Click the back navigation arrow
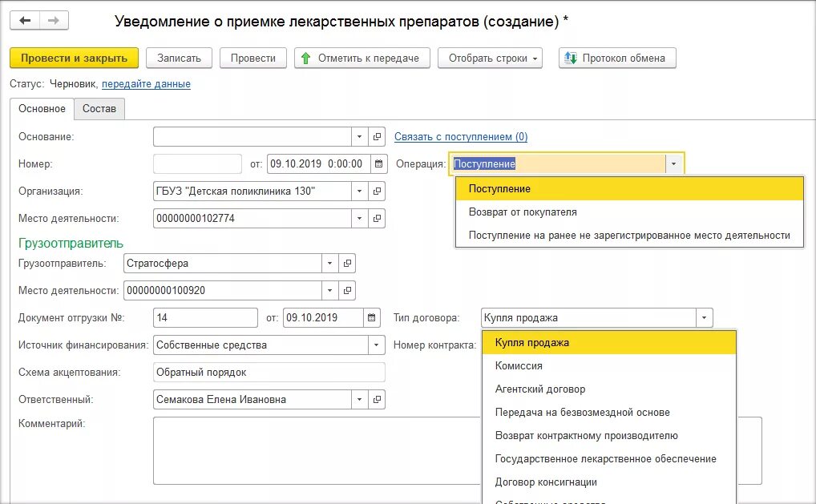 pyautogui.click(x=25, y=21)
